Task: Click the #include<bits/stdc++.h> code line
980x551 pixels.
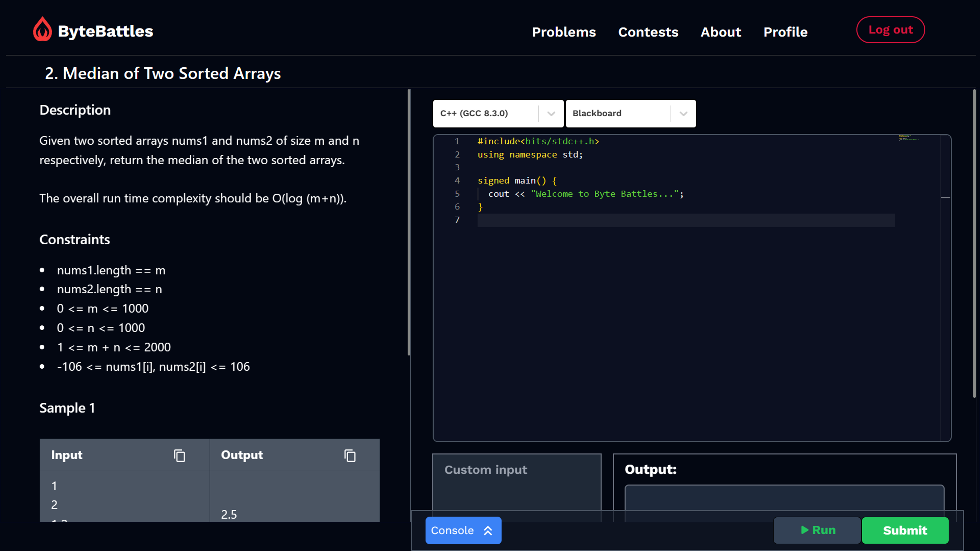Action: tap(538, 142)
